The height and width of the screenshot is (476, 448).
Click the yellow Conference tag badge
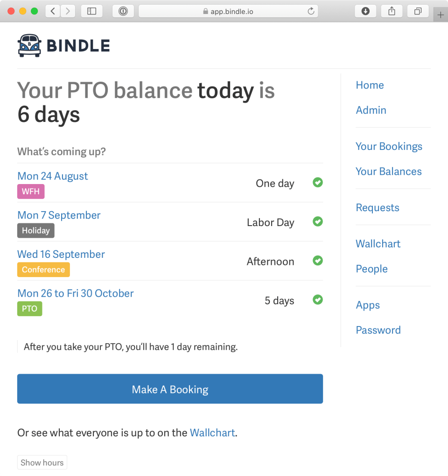[x=43, y=270]
